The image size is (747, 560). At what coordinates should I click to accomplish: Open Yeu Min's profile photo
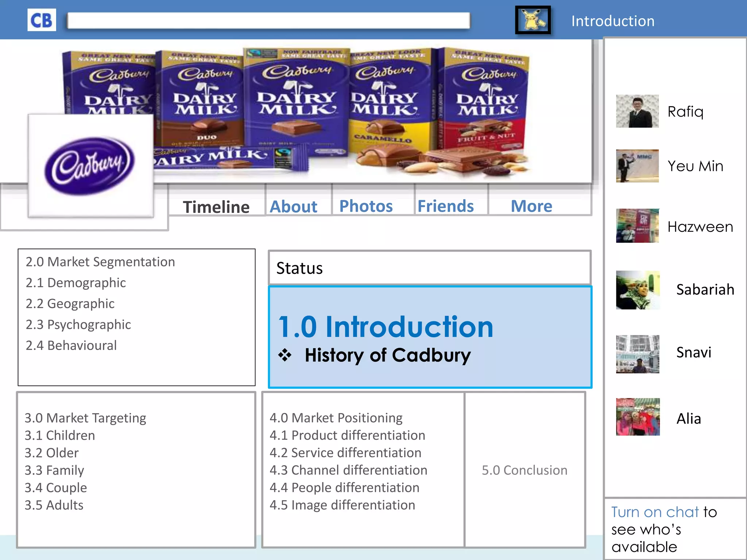(x=637, y=166)
